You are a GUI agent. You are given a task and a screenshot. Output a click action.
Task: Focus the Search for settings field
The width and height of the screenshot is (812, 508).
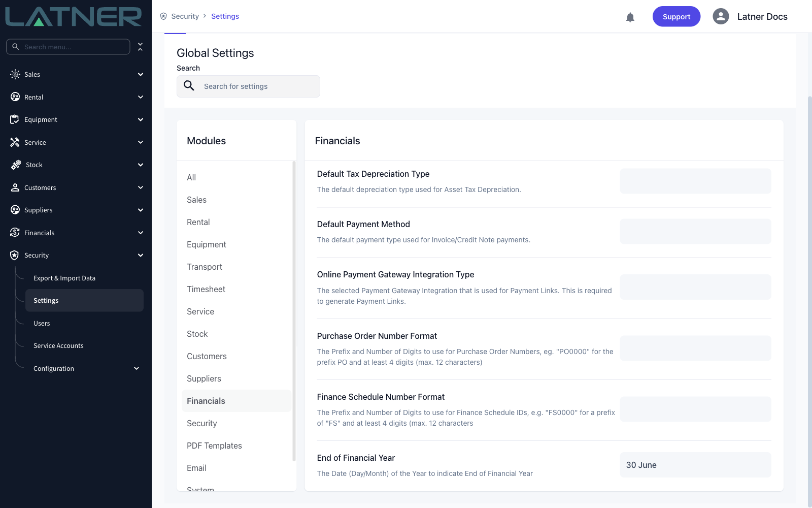point(248,86)
